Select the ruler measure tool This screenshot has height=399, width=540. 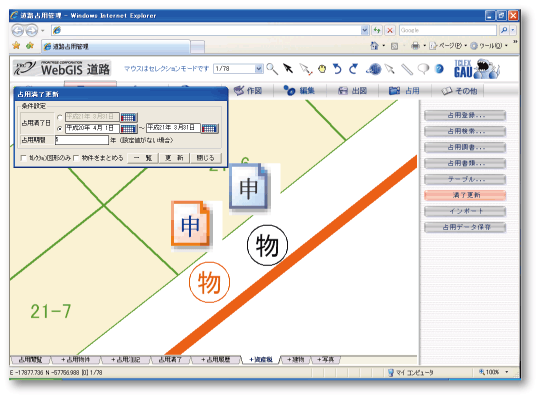(x=407, y=69)
